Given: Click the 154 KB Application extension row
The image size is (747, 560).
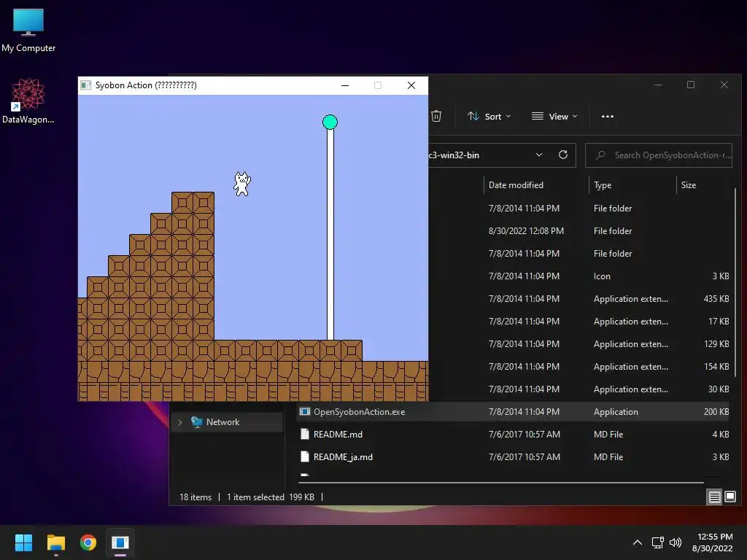Looking at the screenshot, I should 580,367.
